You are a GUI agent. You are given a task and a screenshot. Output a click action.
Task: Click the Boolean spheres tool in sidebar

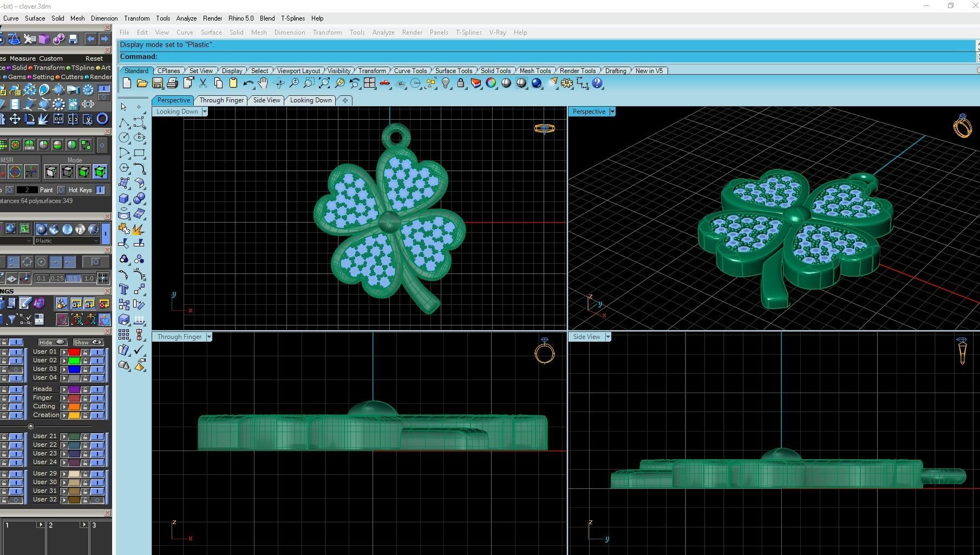point(139,199)
